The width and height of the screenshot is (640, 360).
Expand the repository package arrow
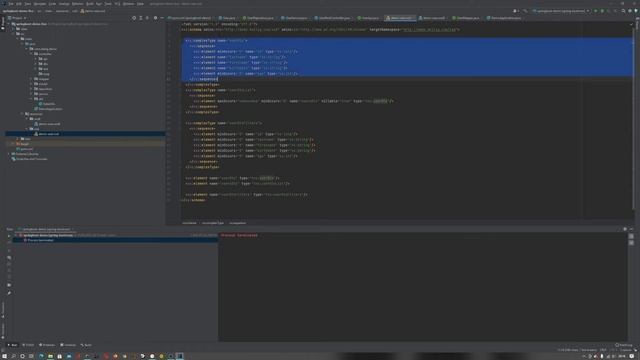pyautogui.click(x=31, y=89)
